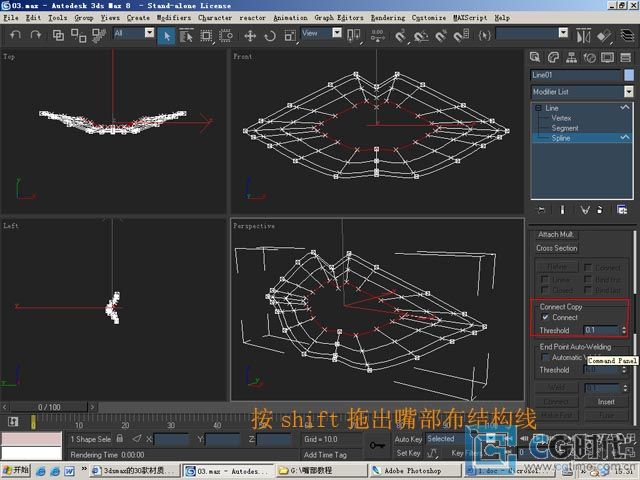
Task: Switch to the Create panel tab
Action: (535, 58)
